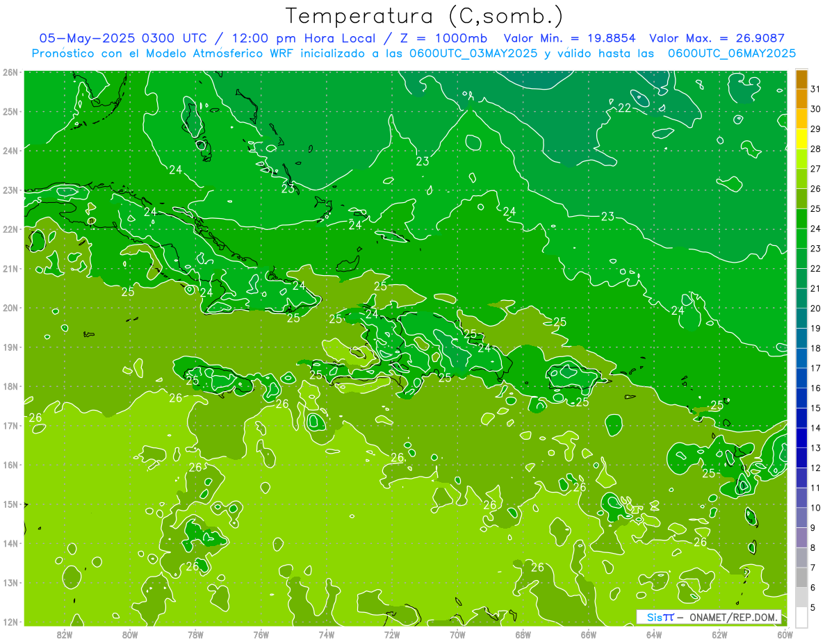Screen dimensions: 834x644
Task: Click the 12N latitude axis label
Action: (x=10, y=622)
